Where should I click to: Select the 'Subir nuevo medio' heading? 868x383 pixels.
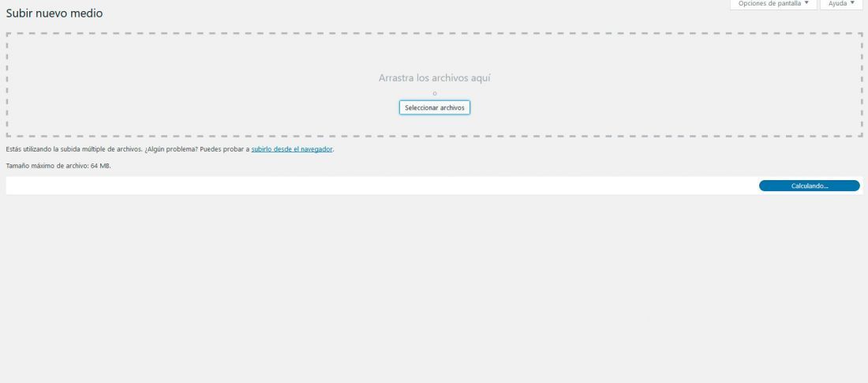54,13
